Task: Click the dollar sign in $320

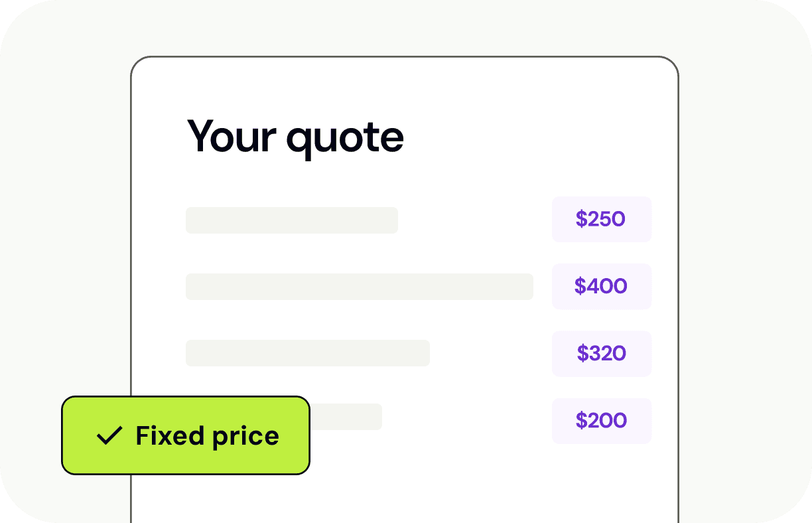Action: click(582, 353)
